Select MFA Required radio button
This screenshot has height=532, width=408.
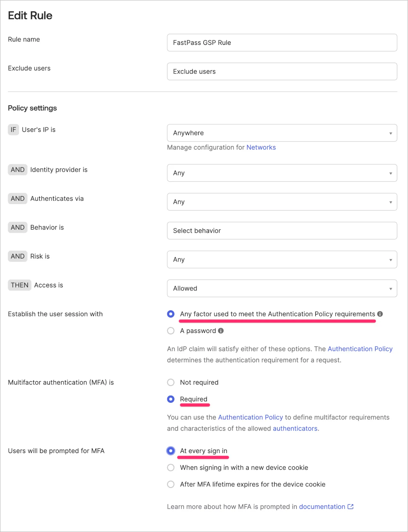point(171,399)
